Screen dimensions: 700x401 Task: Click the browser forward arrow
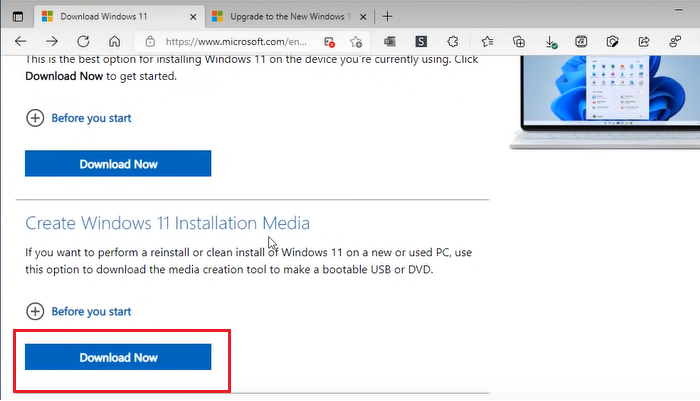[x=52, y=41]
